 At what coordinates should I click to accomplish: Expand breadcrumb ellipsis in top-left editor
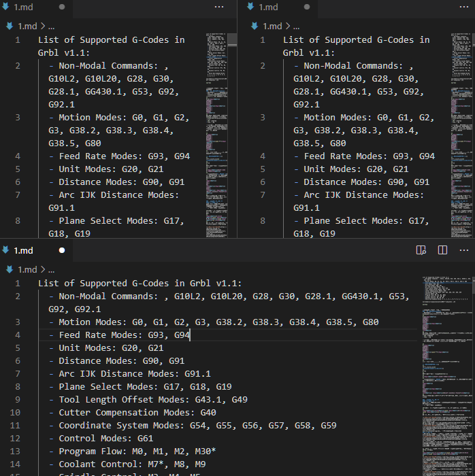tap(51, 27)
